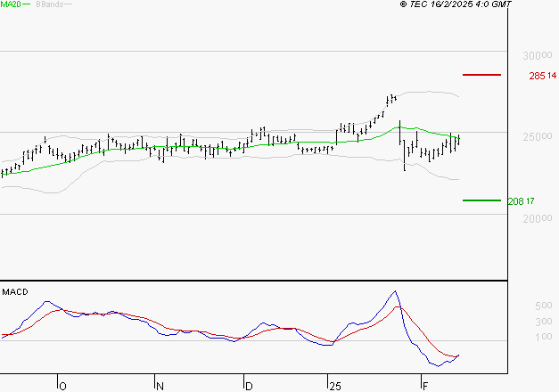Click the TEC copyright timestamp text
Viewport: 559px width, 392px height.
tap(456, 4)
